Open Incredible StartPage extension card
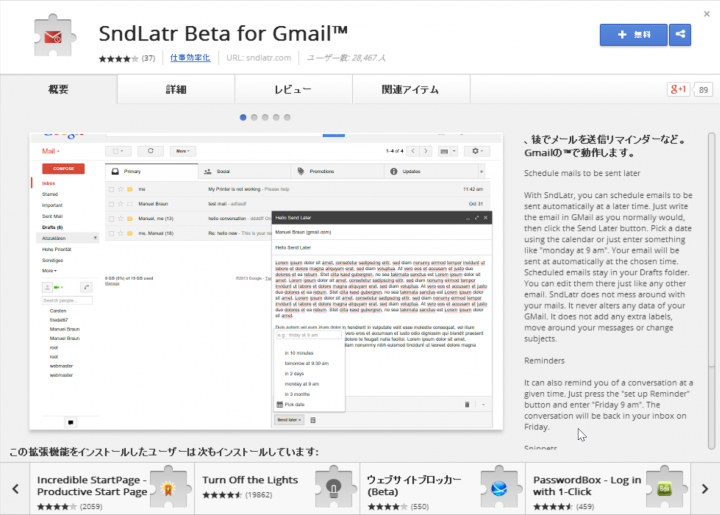 click(112, 489)
